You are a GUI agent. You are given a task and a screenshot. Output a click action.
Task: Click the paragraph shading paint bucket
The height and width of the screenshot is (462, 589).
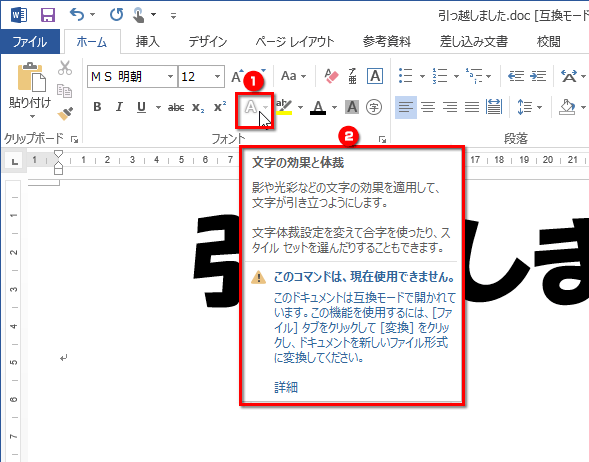point(568,107)
